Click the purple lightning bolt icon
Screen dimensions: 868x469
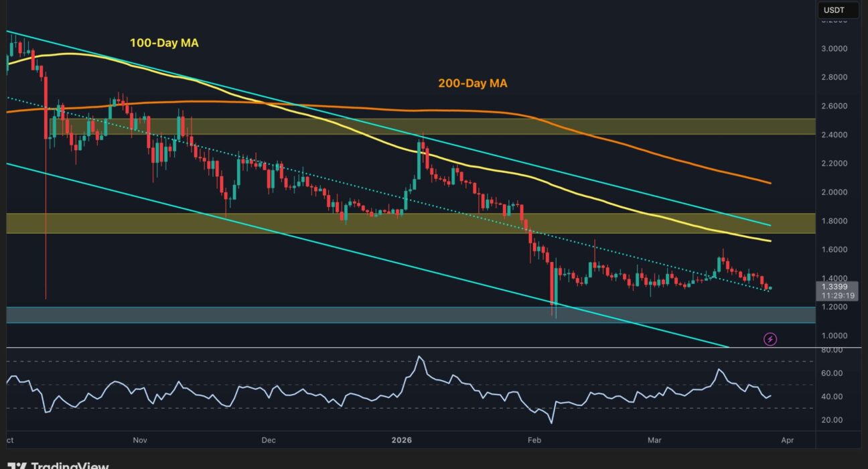(770, 339)
